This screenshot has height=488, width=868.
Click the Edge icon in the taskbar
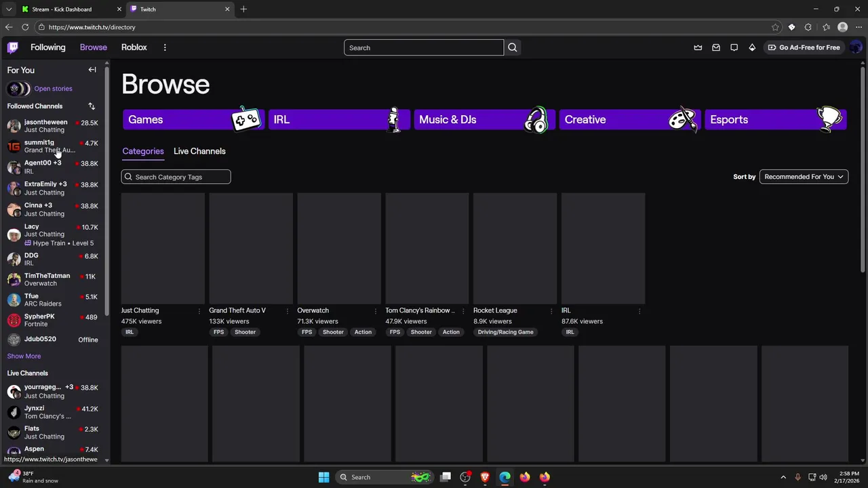(x=505, y=477)
